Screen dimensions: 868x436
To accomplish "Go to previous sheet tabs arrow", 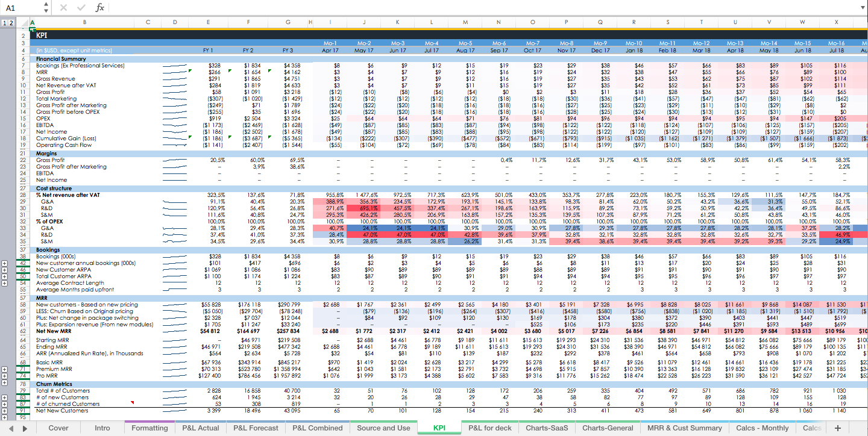I will tap(10, 428).
